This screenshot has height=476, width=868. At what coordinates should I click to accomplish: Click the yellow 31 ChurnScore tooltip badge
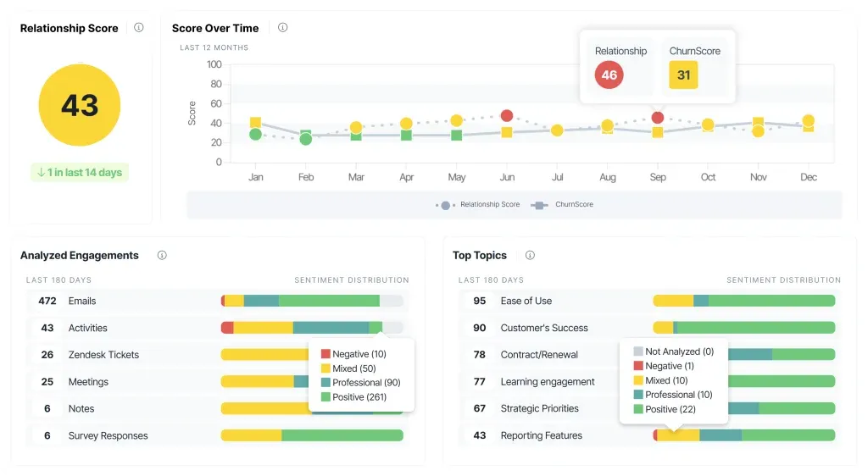coord(683,75)
